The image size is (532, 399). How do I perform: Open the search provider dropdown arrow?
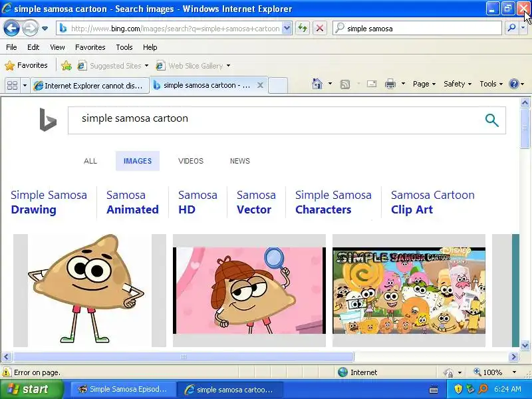click(x=523, y=28)
